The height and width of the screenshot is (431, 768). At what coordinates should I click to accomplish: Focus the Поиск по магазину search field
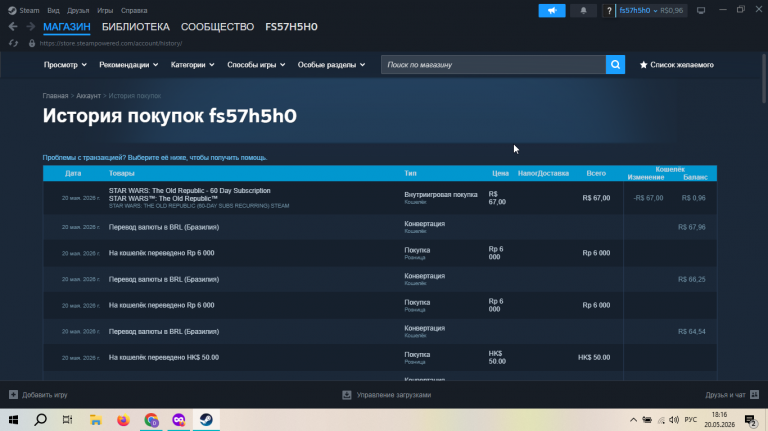pos(493,65)
